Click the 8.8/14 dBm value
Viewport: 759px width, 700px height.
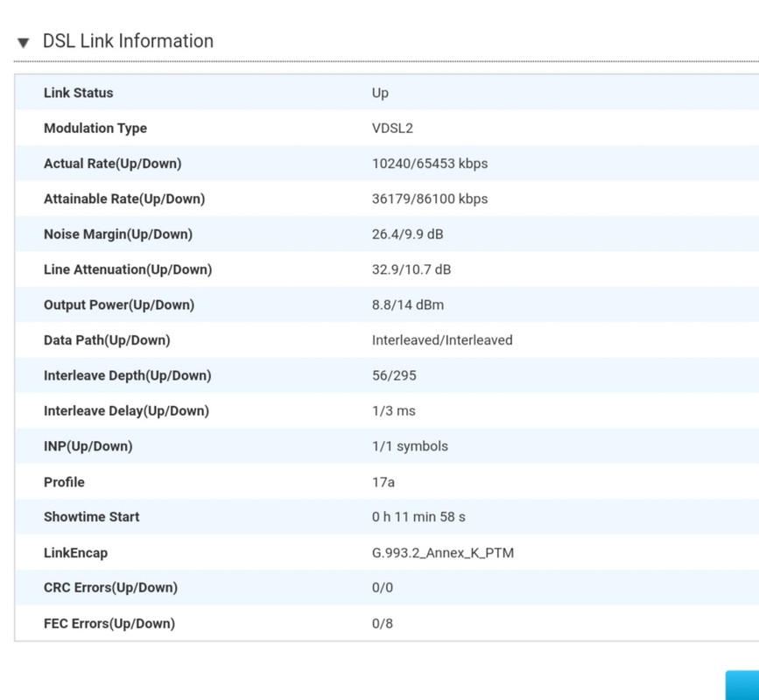[408, 304]
